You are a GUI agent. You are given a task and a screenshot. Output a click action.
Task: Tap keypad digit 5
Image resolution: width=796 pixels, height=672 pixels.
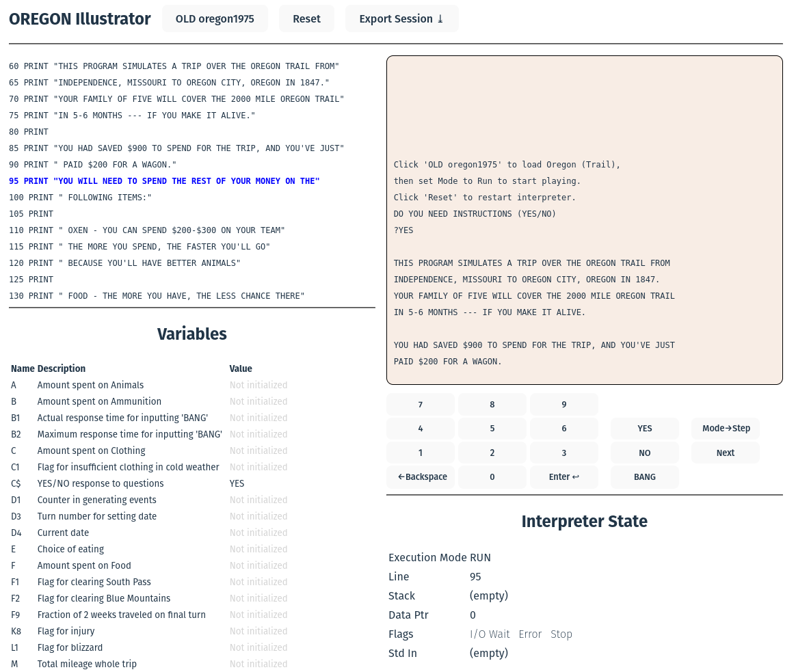click(x=492, y=428)
